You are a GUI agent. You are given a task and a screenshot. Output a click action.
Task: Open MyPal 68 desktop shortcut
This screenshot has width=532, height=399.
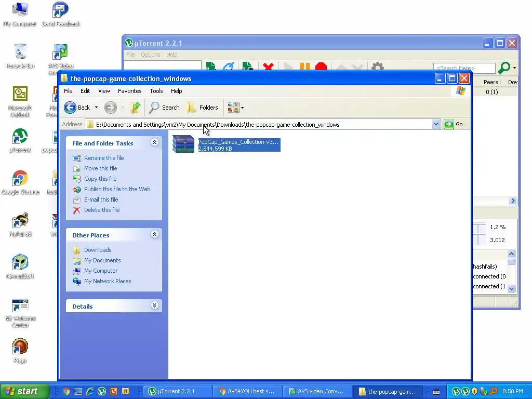pos(20,224)
